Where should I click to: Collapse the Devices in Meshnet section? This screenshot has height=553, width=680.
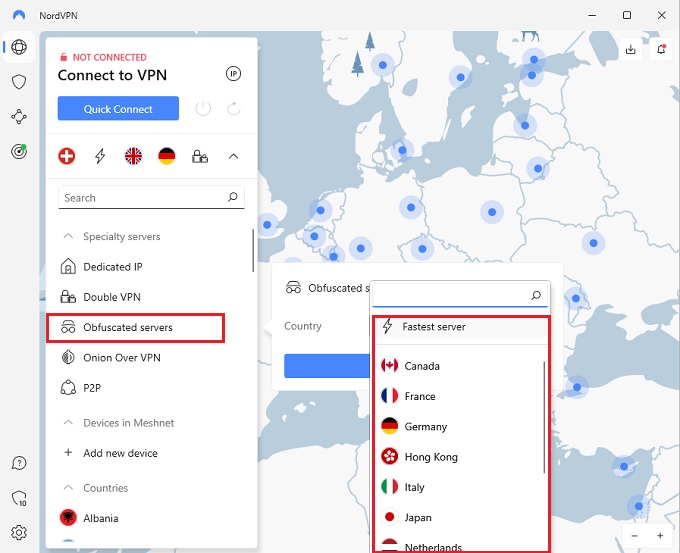point(68,422)
